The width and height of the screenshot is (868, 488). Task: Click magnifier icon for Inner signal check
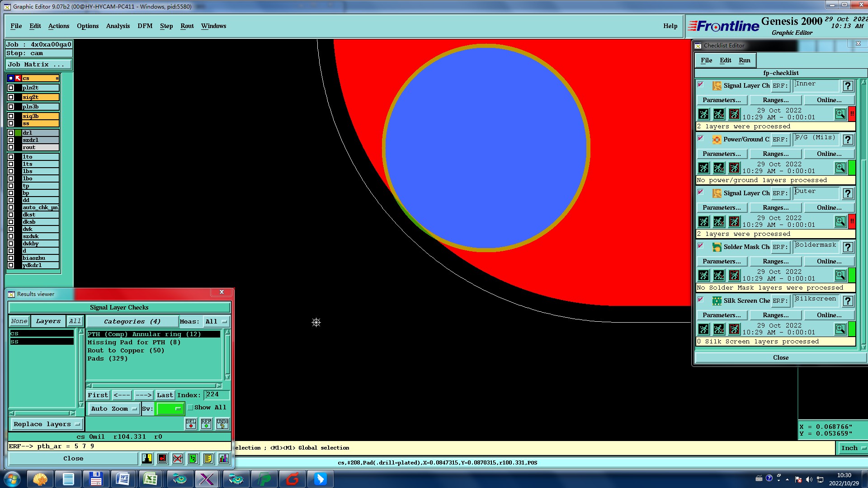click(840, 114)
